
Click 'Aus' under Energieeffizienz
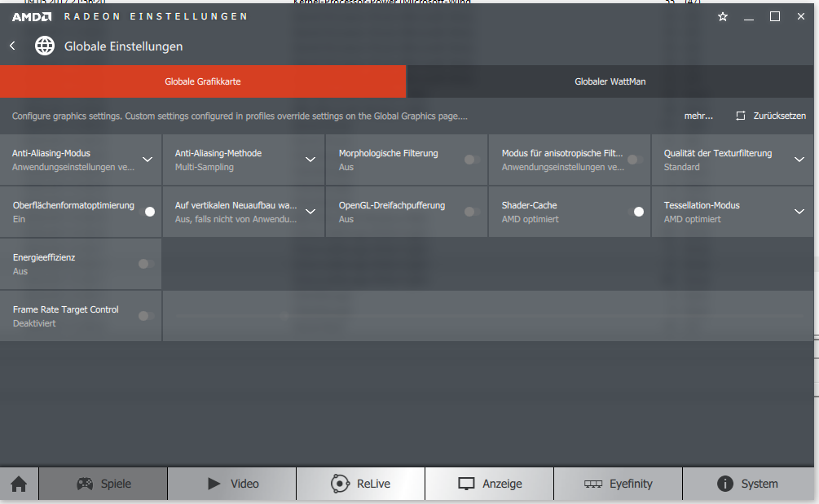pos(20,271)
